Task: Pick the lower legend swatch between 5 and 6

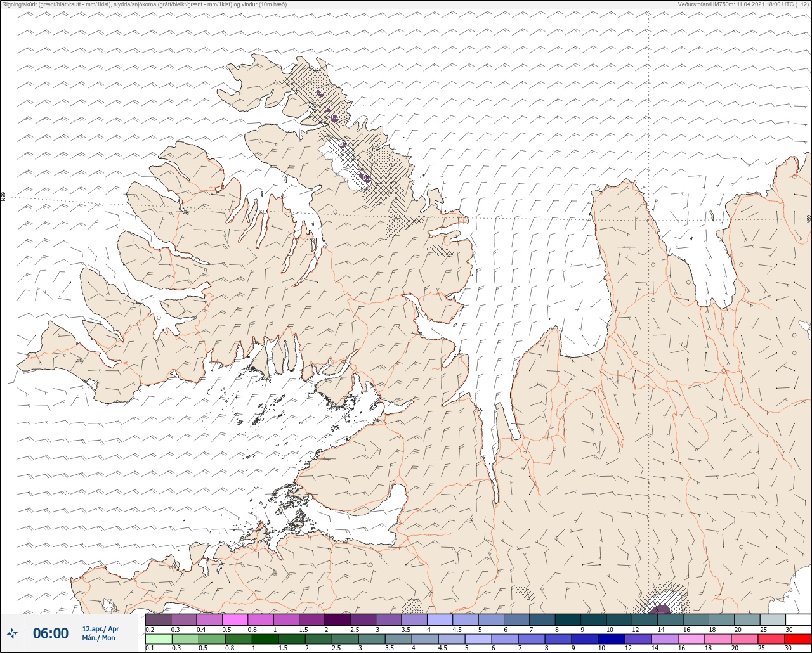Action: (x=478, y=638)
